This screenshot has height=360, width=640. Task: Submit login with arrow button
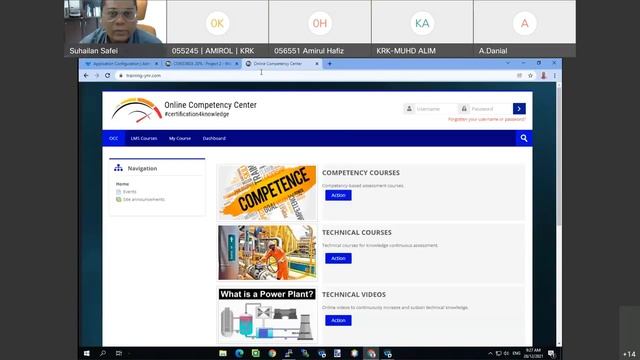pyautogui.click(x=519, y=109)
